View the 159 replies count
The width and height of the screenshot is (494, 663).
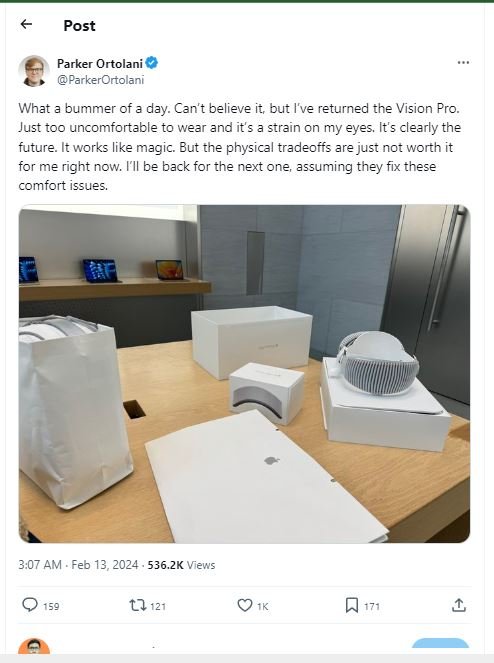[x=51, y=606]
